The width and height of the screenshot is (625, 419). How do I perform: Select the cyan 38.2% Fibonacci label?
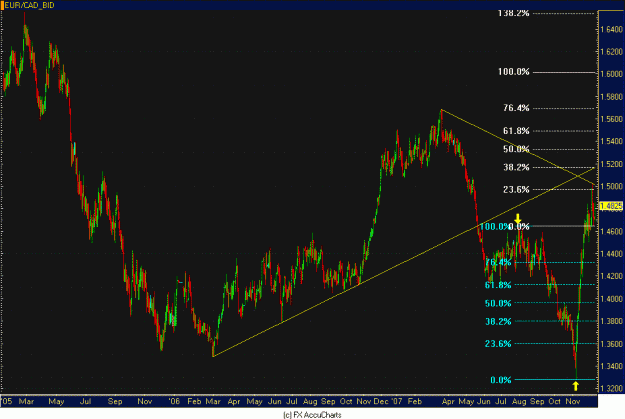pos(498,321)
